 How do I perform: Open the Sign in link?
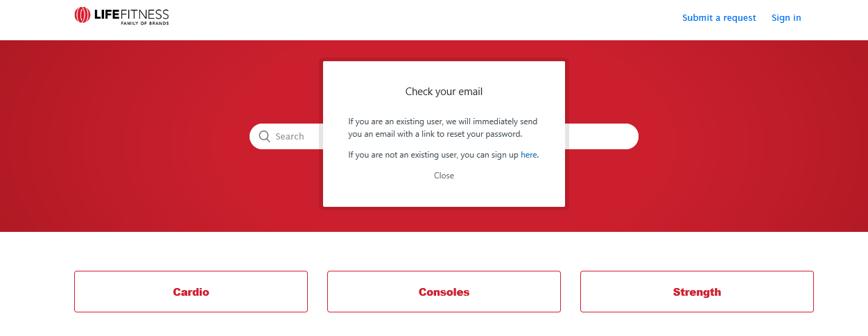[x=786, y=18]
